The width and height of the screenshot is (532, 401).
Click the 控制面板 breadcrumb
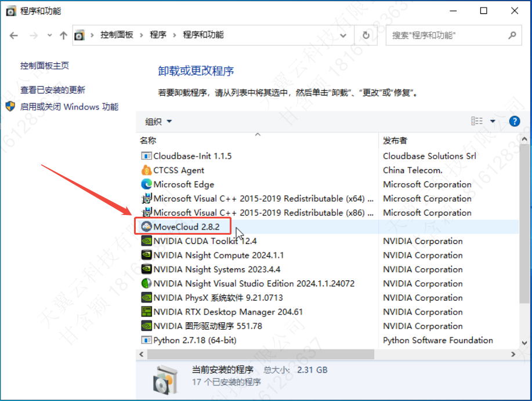tap(117, 35)
